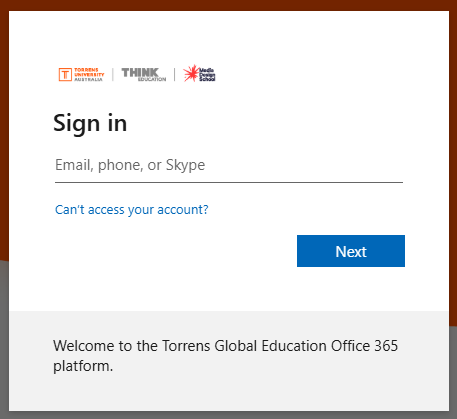Click the divider between Torrens and THINK logos
Screen dimensions: 457x419
pyautogui.click(x=113, y=74)
